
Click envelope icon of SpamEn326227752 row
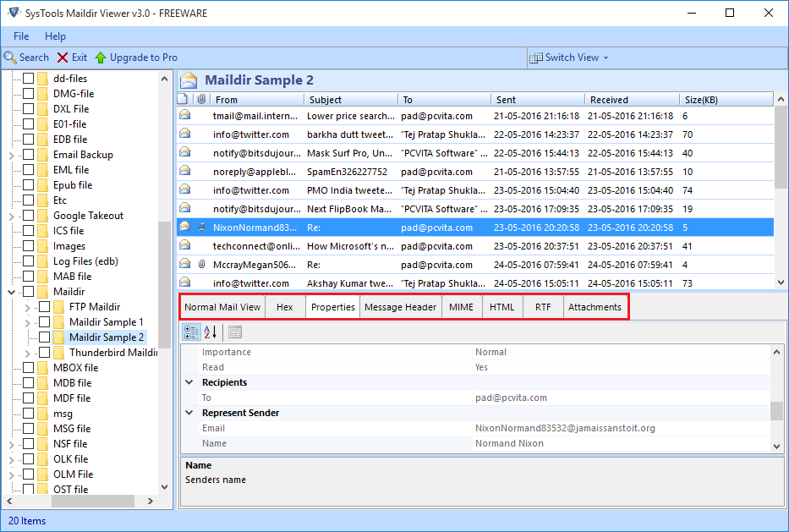[184, 171]
